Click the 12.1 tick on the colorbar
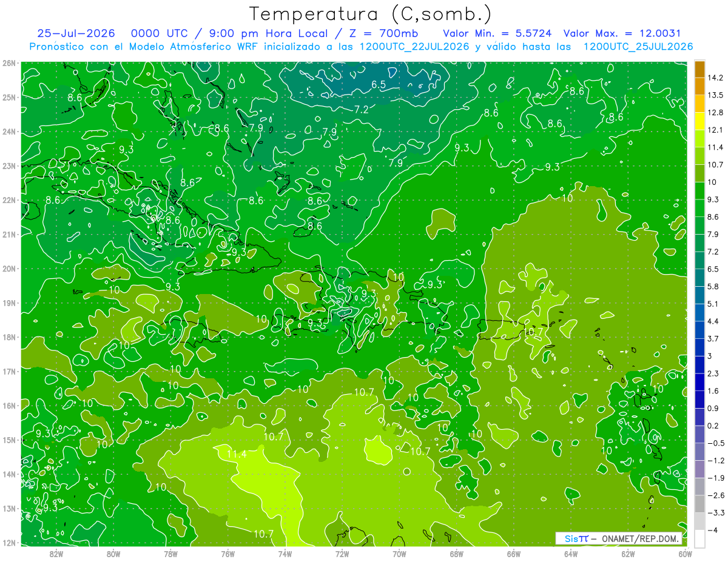728x562 pixels. click(715, 130)
